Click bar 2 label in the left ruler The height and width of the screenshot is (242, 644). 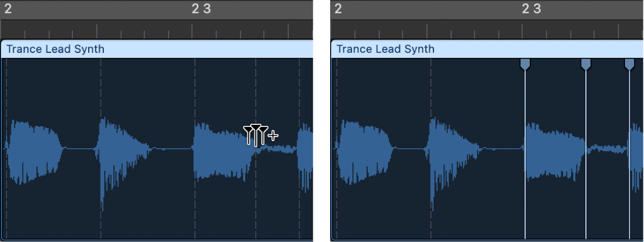coord(8,9)
